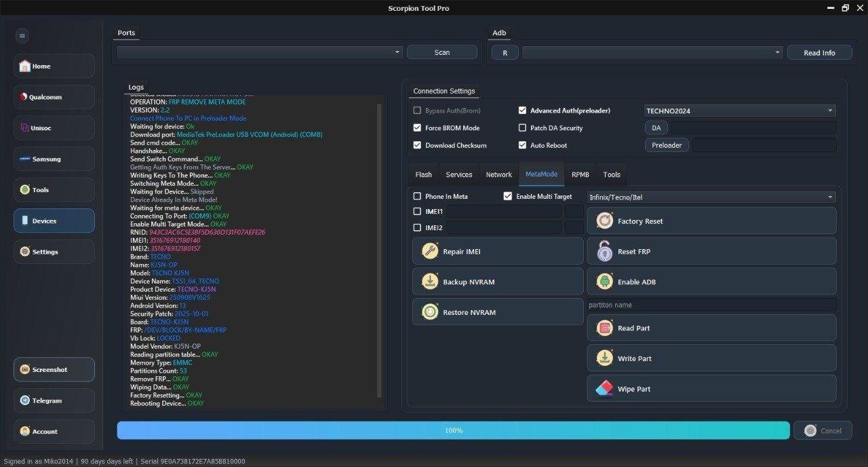Uncheck Download Checksum option
Image resolution: width=868 pixels, height=467 pixels.
pyautogui.click(x=417, y=145)
